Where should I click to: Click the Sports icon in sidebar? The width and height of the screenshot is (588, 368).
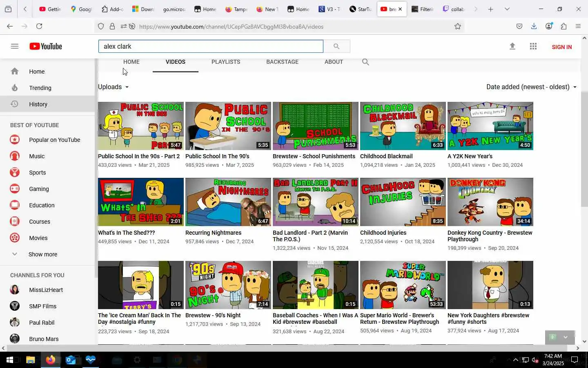pyautogui.click(x=15, y=173)
